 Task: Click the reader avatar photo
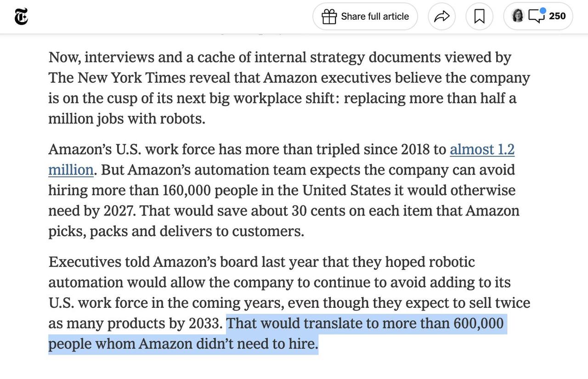pyautogui.click(x=518, y=16)
